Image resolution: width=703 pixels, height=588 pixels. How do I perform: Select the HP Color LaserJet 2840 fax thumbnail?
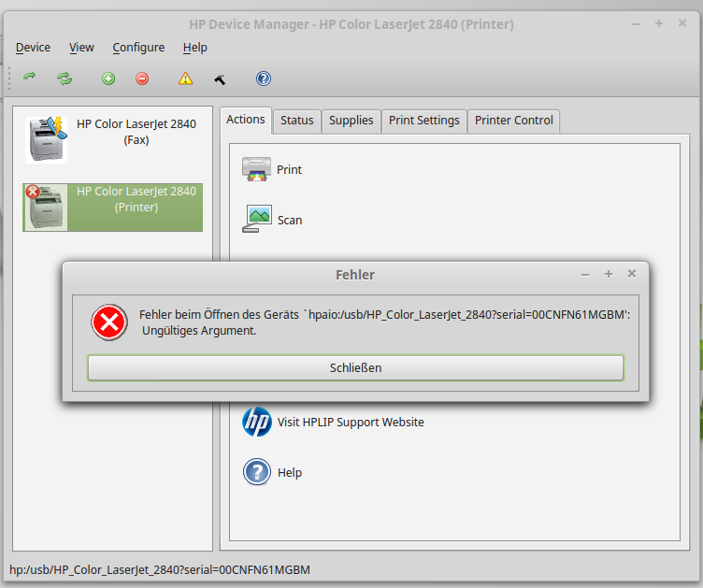[46, 140]
